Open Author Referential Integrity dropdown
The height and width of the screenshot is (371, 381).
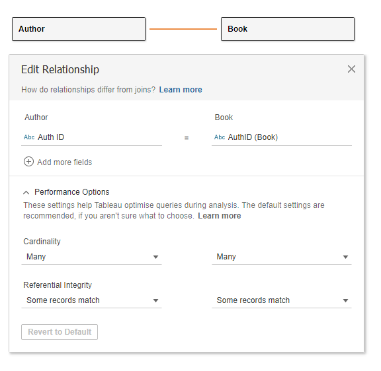(91, 300)
